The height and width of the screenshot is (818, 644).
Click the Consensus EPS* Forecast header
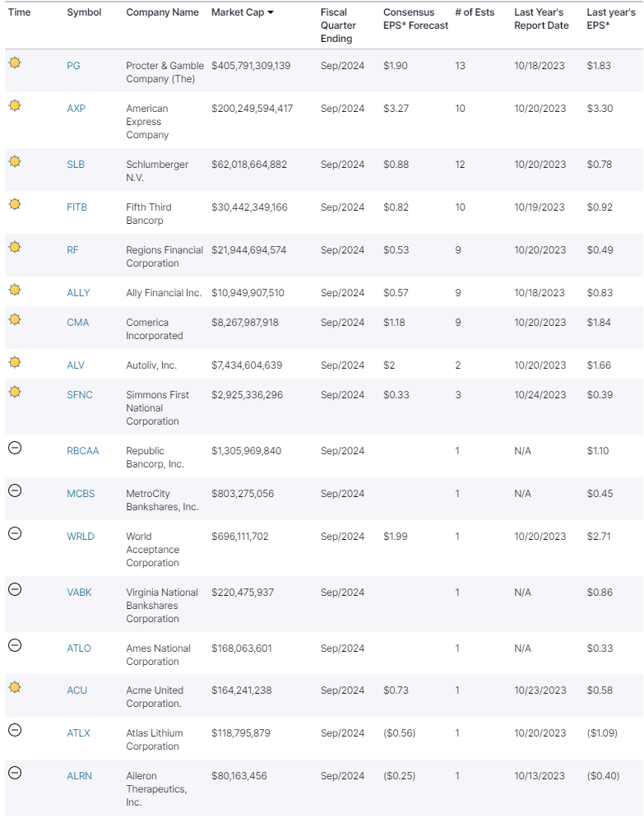[415, 19]
